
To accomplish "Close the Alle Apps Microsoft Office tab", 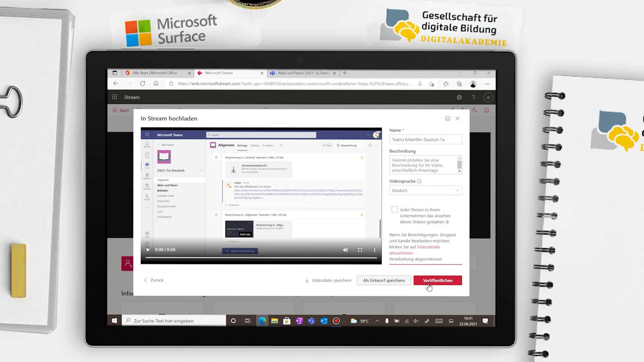I will [190, 73].
